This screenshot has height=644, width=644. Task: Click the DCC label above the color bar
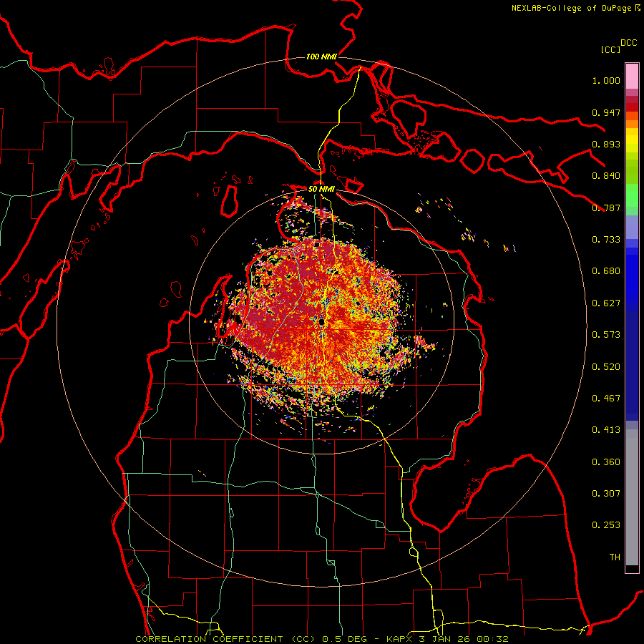(x=628, y=43)
